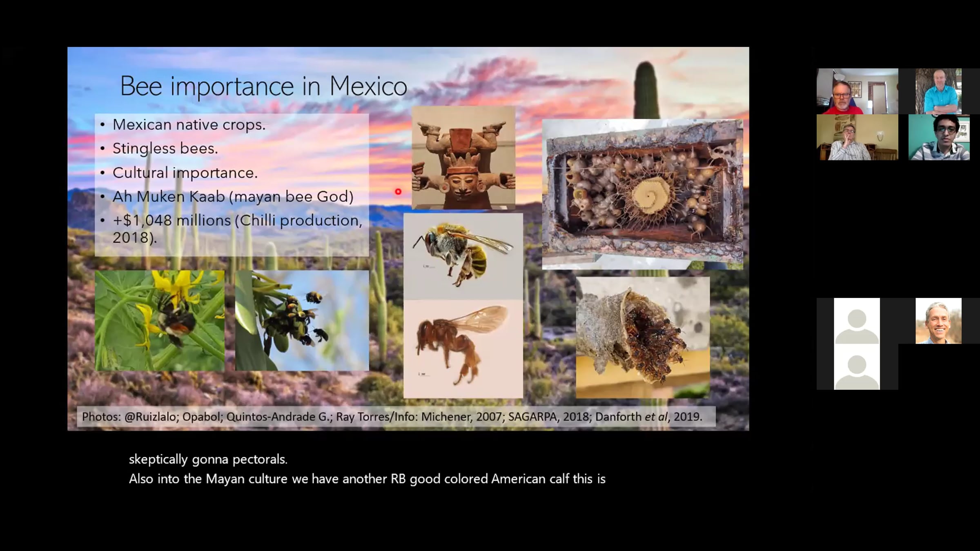Click the Mayan bee god statue photo
Screen dimensions: 980x551
tap(463, 158)
